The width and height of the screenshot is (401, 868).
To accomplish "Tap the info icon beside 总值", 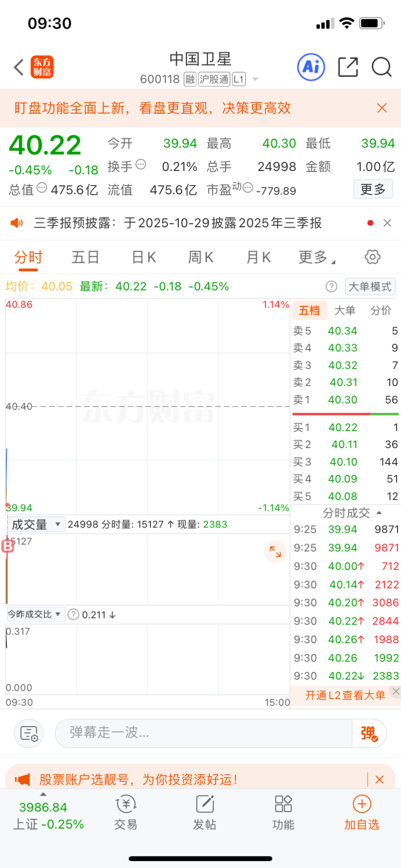I will tap(42, 188).
